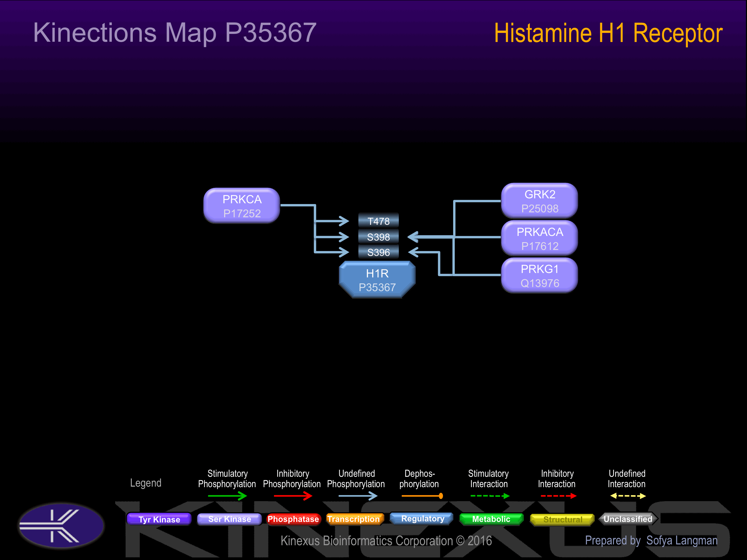Click the Histamine H1 Receptor title
The image size is (747, 560).
click(608, 33)
